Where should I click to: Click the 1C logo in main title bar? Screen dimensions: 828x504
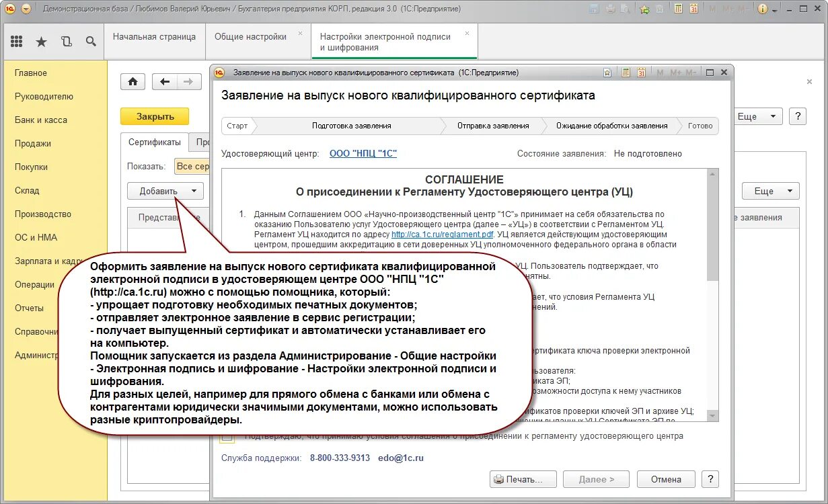[x=9, y=9]
